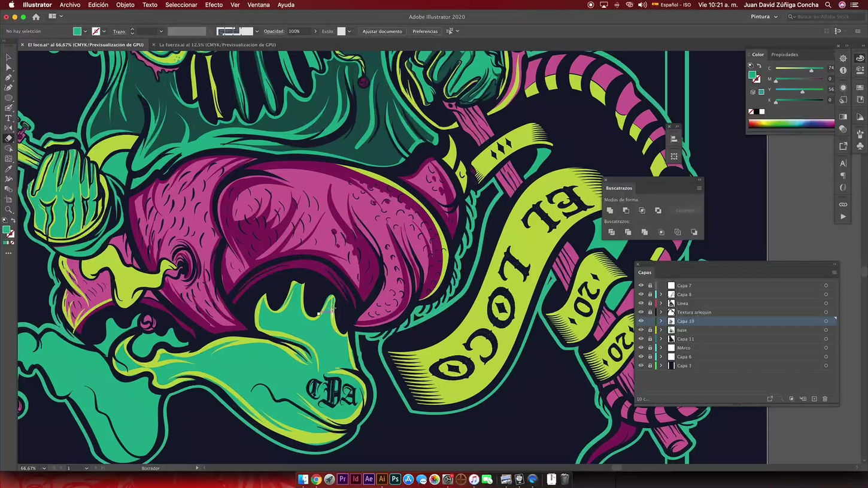Click the opacity 100% input field
Viewport: 868px width, 488px height.
coord(300,31)
